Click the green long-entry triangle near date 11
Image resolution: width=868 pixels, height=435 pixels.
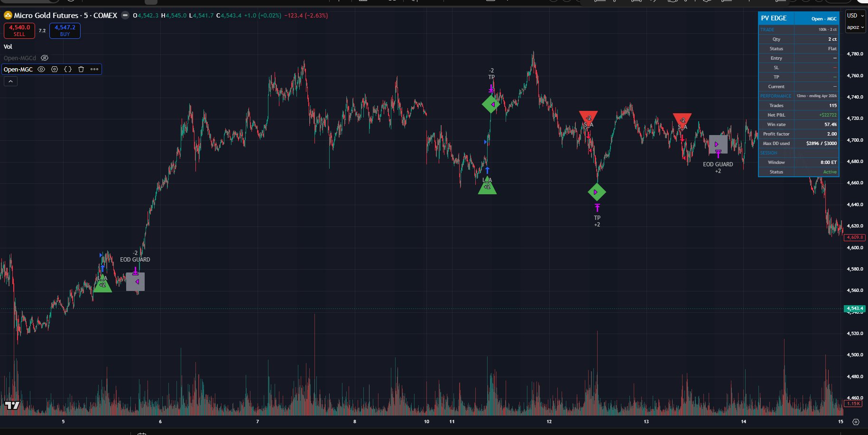[x=487, y=185]
